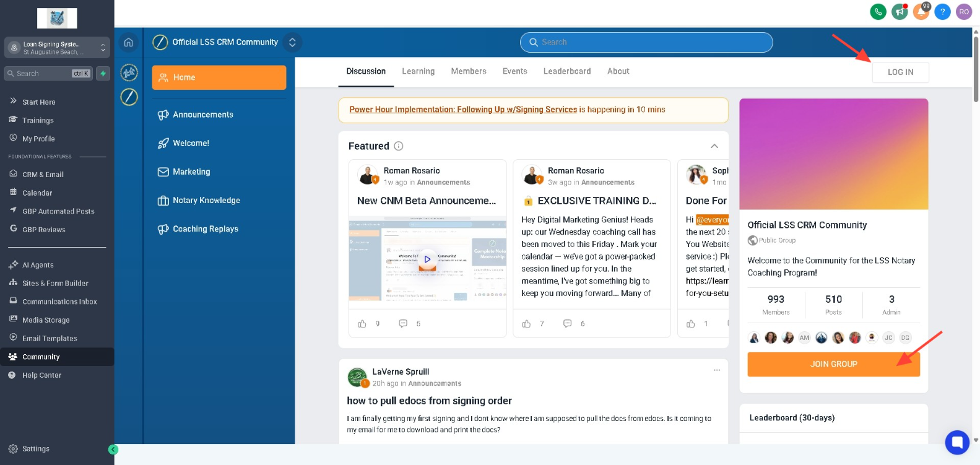The width and height of the screenshot is (980, 465).
Task: Open the Loan Signing System account switcher
Action: pyautogui.click(x=57, y=48)
